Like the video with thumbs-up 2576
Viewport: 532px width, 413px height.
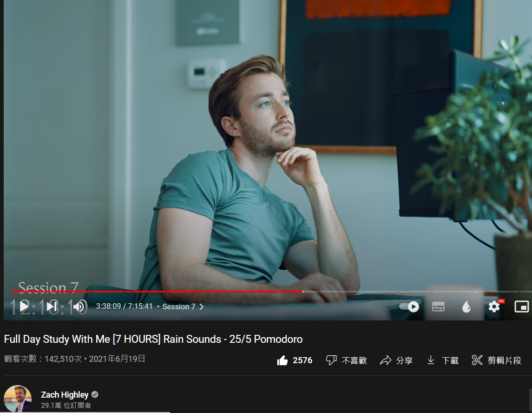[x=295, y=360]
